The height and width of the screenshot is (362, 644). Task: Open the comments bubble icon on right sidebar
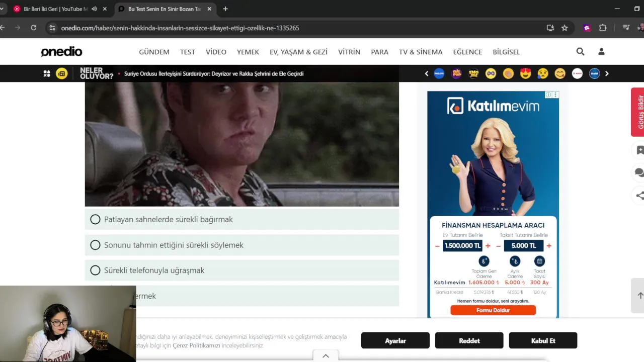click(x=639, y=173)
